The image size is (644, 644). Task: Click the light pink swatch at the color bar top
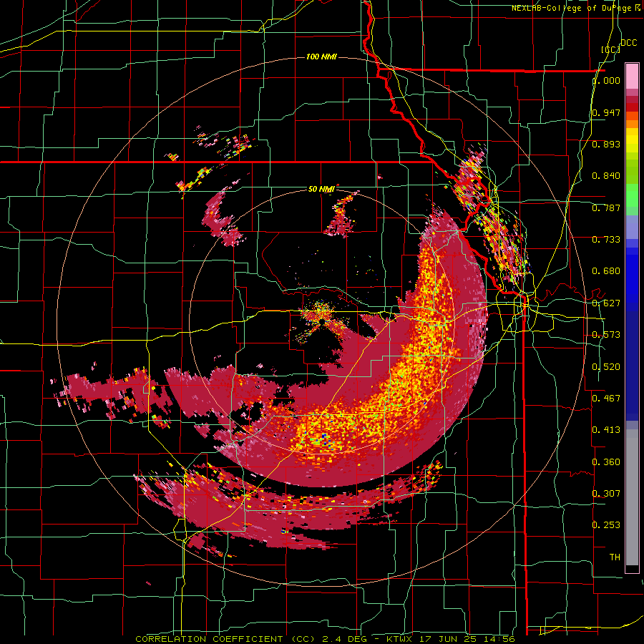coord(632,77)
